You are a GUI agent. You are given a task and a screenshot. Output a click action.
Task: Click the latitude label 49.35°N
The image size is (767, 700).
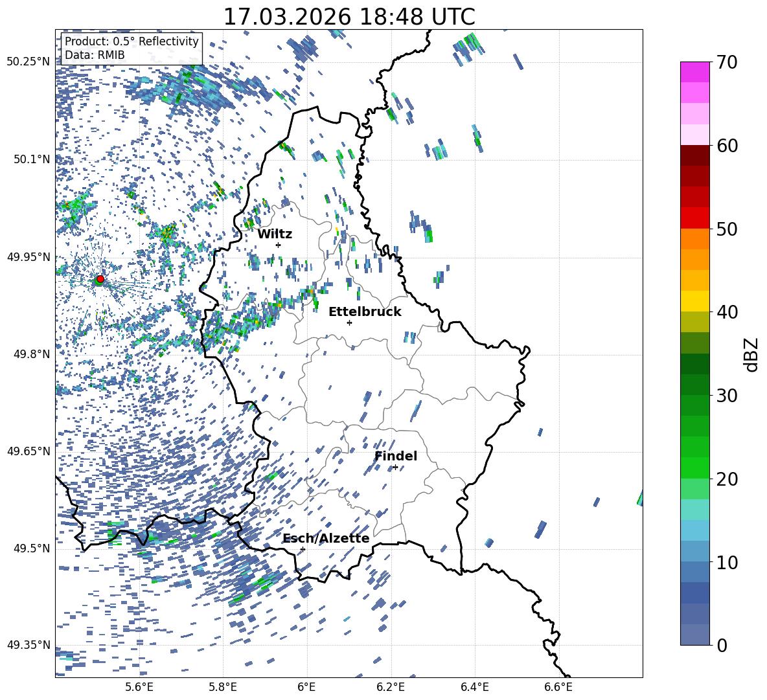pos(29,645)
